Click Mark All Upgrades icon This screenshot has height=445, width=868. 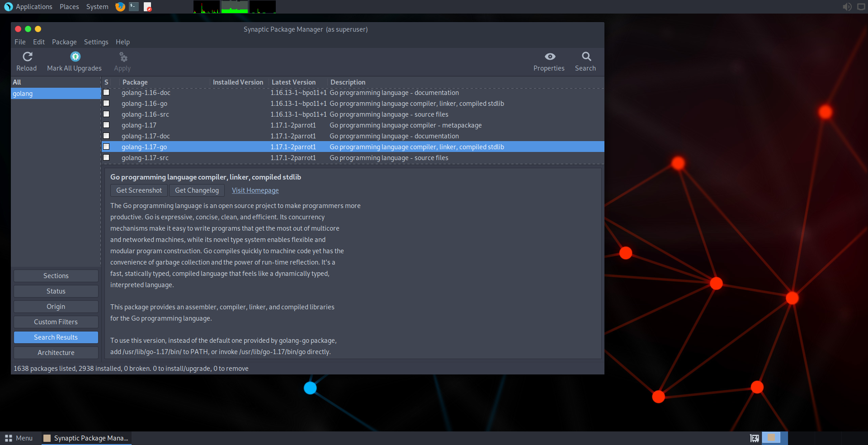pos(75,57)
